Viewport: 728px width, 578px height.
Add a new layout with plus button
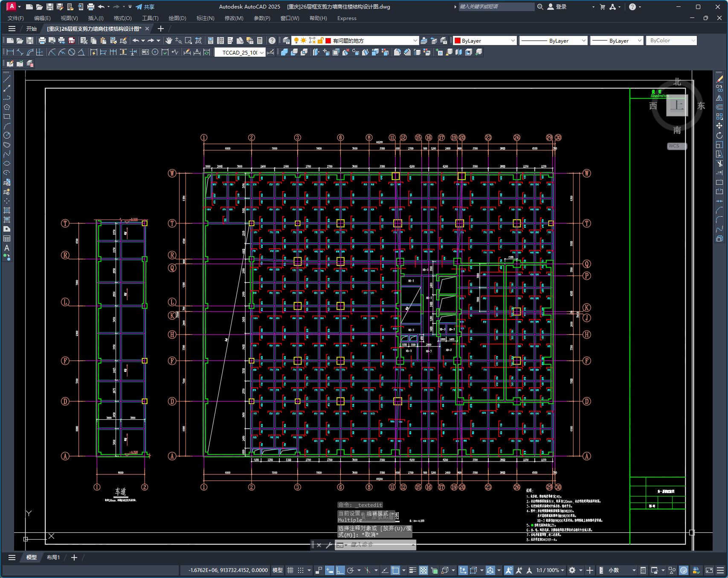pos(74,557)
